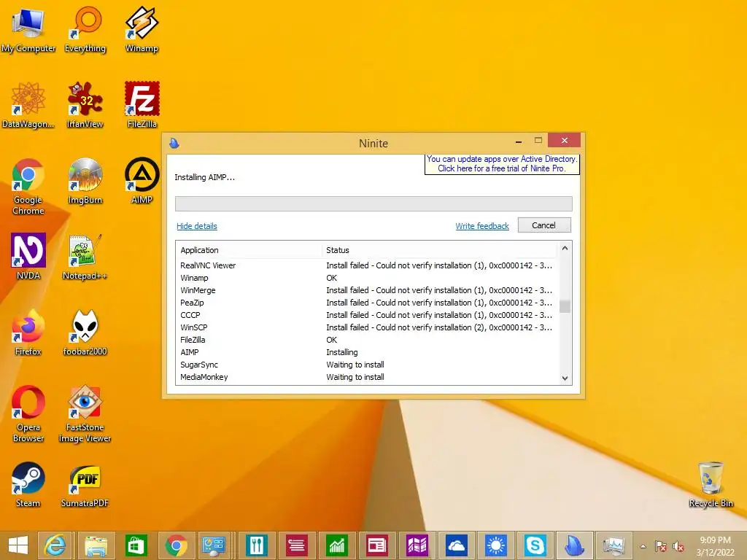Click the details list scroll up arrow
The height and width of the screenshot is (560, 747).
(565, 248)
